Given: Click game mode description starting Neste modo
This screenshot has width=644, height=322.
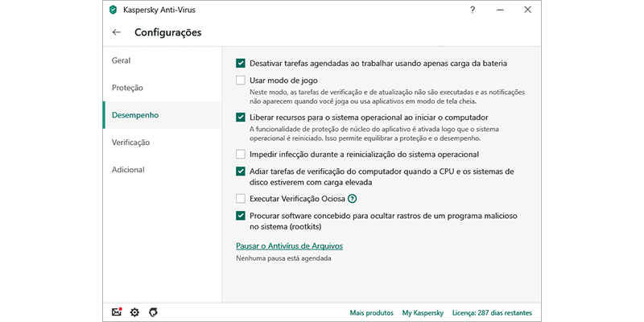Looking at the screenshot, I should click(387, 97).
